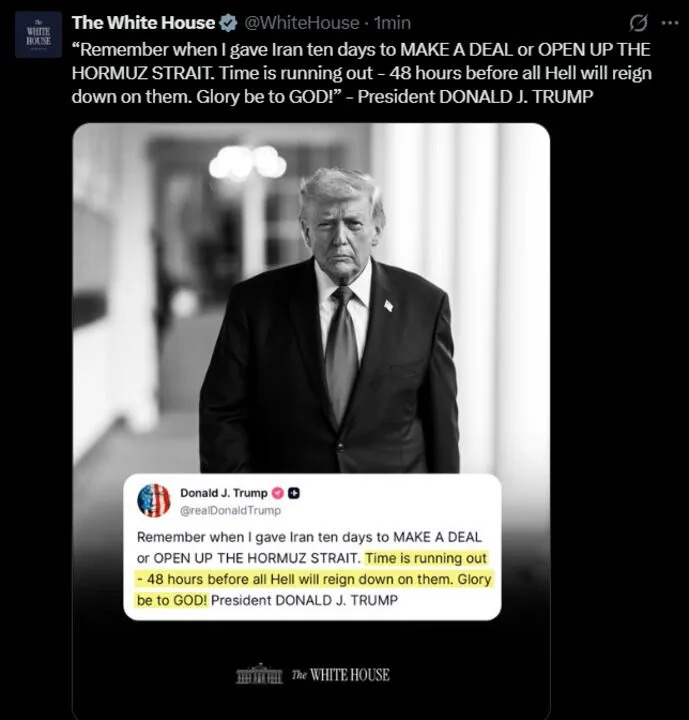Click the dark plus badge next to red checkmark

click(x=294, y=493)
